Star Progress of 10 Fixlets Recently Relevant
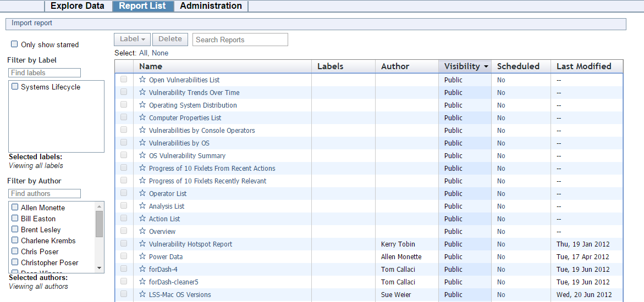Screen dimensions: 644x302 pyautogui.click(x=142, y=180)
